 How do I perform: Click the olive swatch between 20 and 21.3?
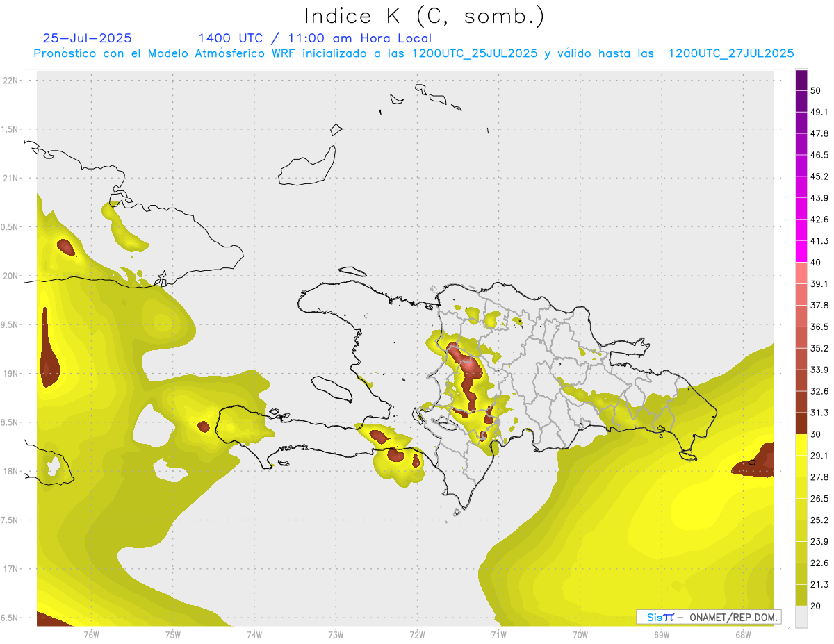coord(801,595)
